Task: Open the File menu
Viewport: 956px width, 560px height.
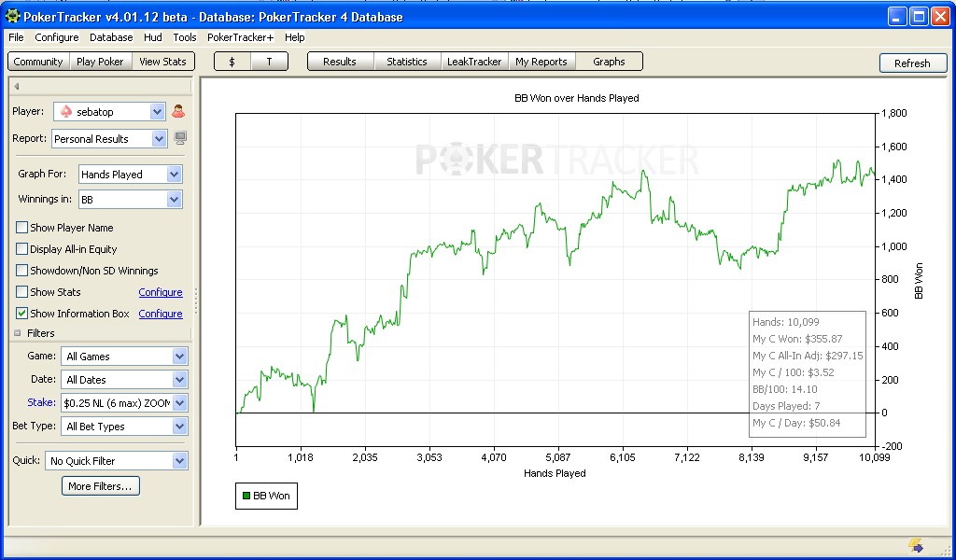Action: (x=16, y=37)
